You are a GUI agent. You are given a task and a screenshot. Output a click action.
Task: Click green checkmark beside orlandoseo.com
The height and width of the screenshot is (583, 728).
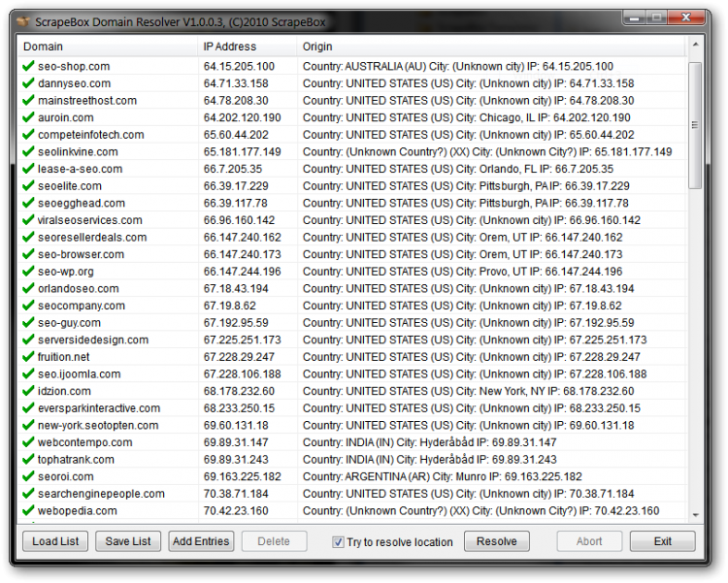(28, 288)
